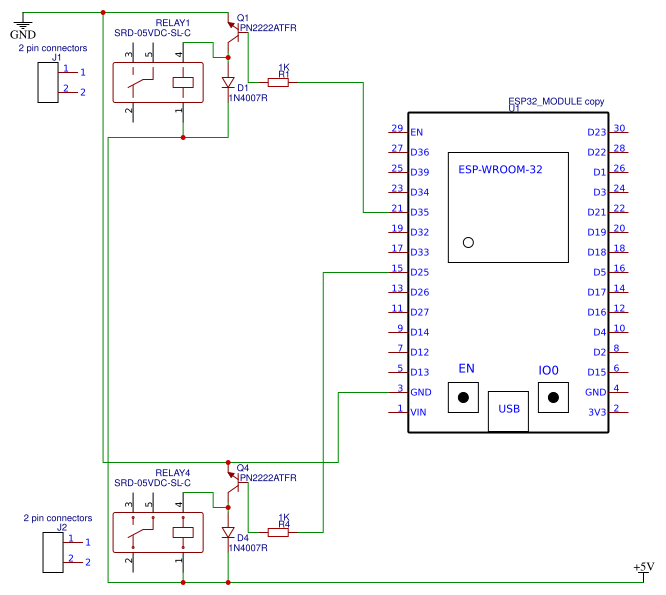Select the RELAY4 relay symbol
Screen dimensions: 666x595
point(158,533)
